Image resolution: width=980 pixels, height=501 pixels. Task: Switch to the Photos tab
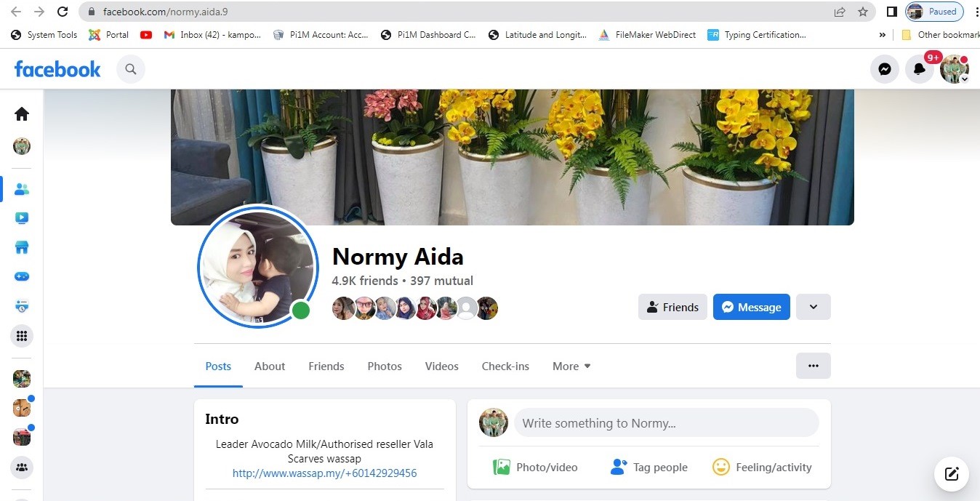point(385,366)
